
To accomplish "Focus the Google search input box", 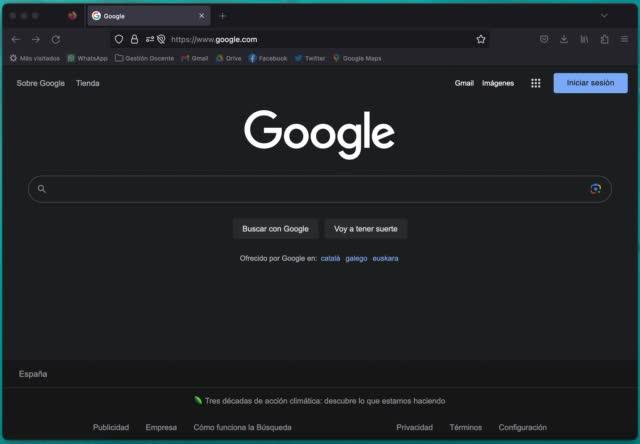I will (x=320, y=189).
